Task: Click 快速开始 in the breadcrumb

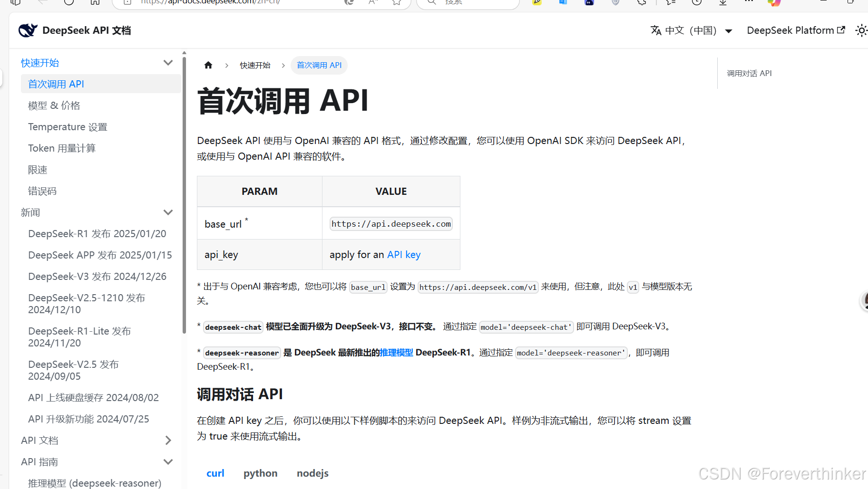Action: (x=255, y=65)
